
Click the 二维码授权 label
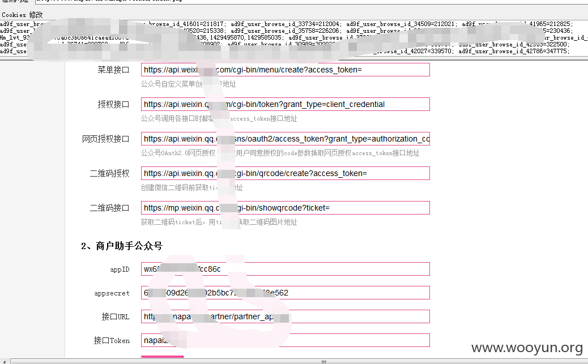click(x=109, y=173)
